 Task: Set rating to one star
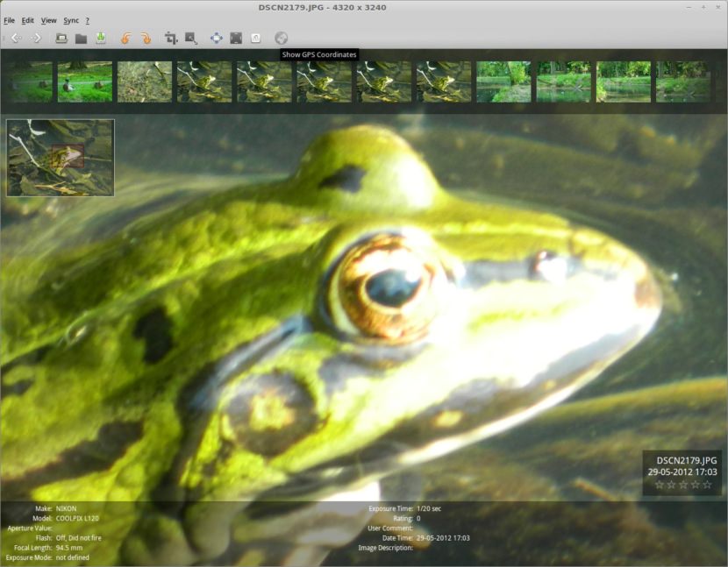660,485
